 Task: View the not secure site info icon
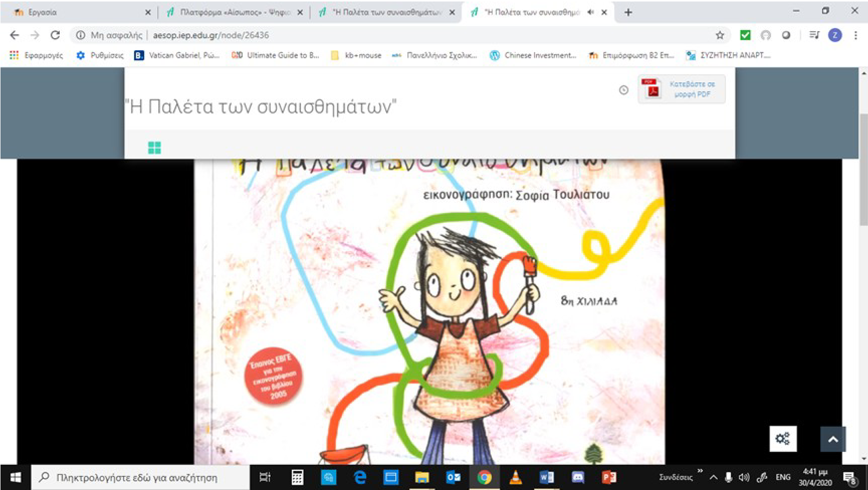[80, 35]
